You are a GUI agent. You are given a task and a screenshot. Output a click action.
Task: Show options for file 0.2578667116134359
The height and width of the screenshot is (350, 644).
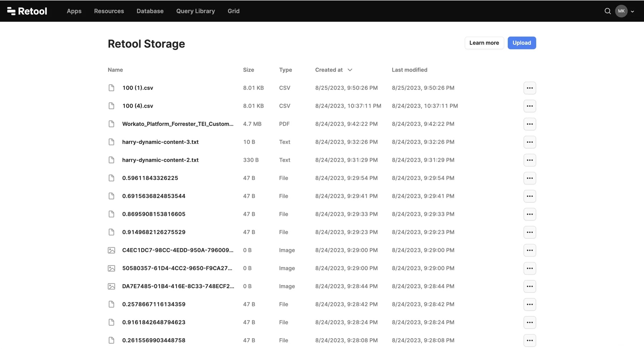point(530,305)
